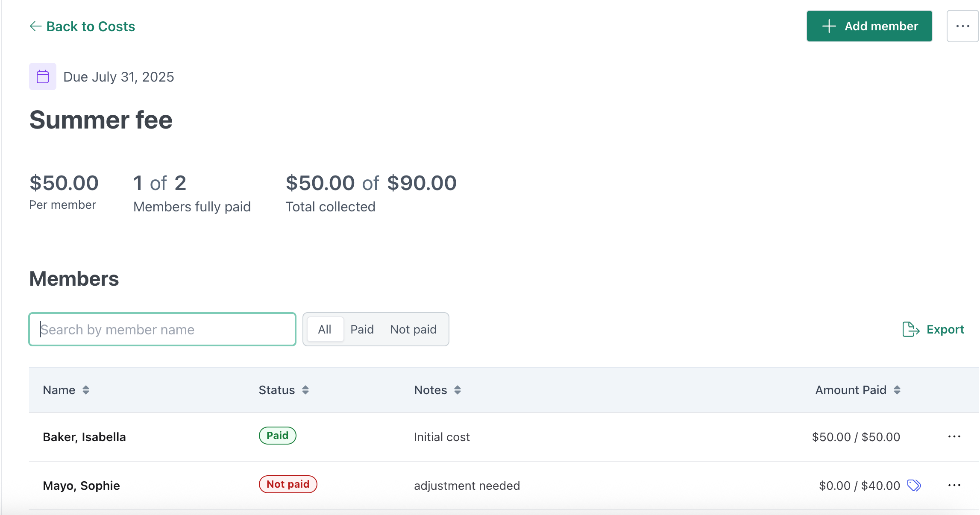Click the Add member button
The width and height of the screenshot is (980, 515).
tap(869, 26)
